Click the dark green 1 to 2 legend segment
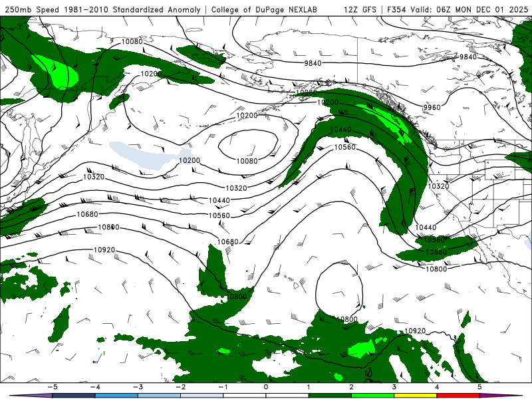 coord(330,396)
